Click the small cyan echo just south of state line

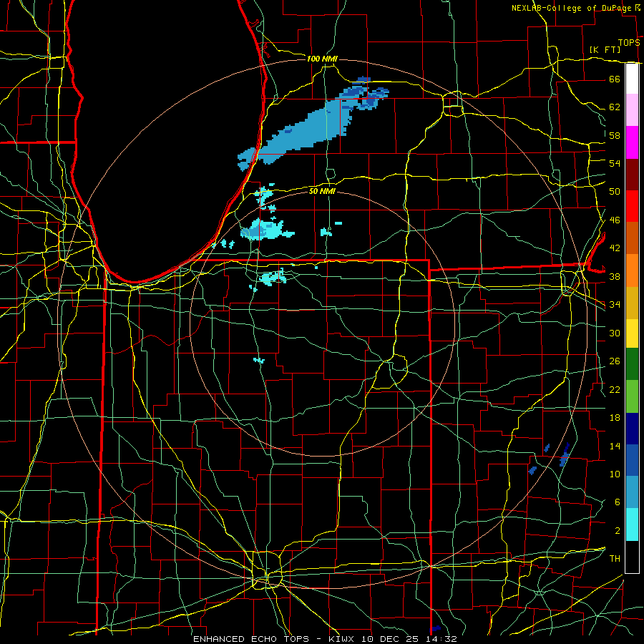[273, 278]
